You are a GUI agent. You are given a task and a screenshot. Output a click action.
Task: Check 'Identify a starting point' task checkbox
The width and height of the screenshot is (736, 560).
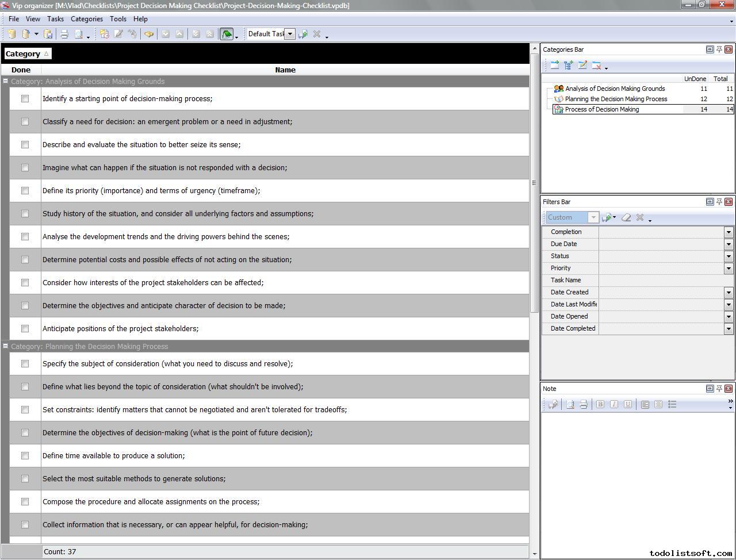(x=25, y=99)
